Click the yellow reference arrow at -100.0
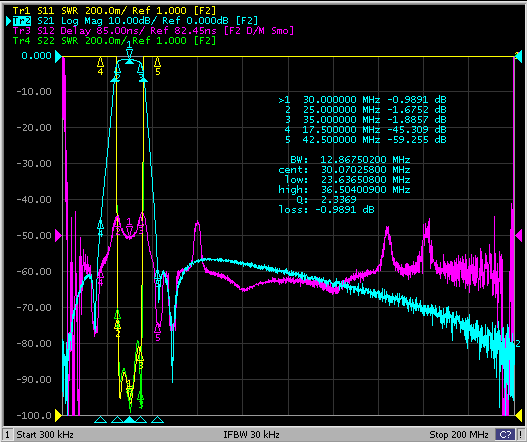The width and height of the screenshot is (527, 442). click(x=58, y=416)
